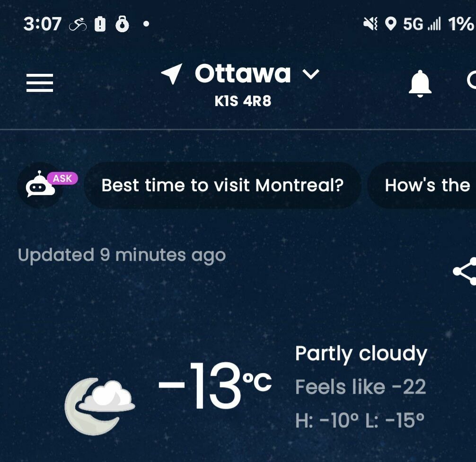
Task: Tap the share icon
Action: point(465,271)
